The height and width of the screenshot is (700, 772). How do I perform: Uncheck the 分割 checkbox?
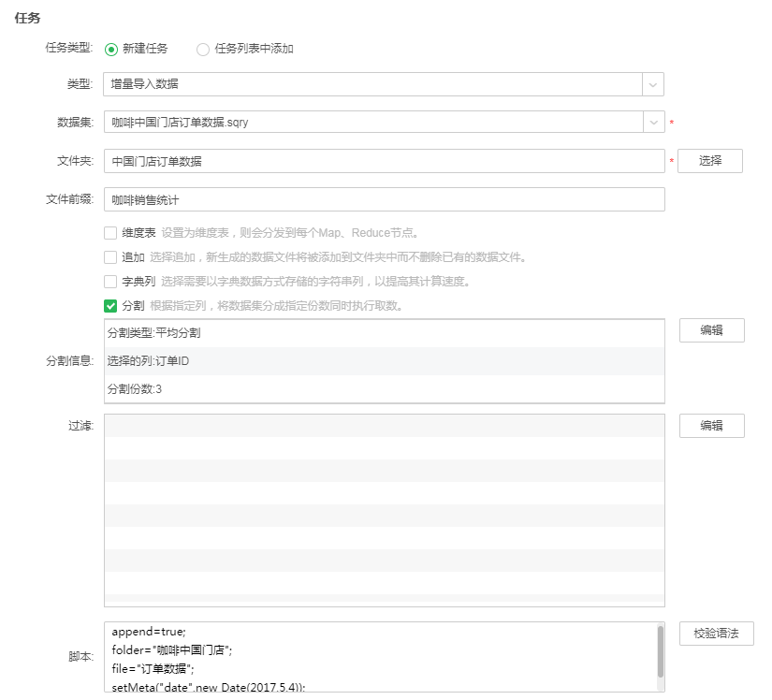110,306
